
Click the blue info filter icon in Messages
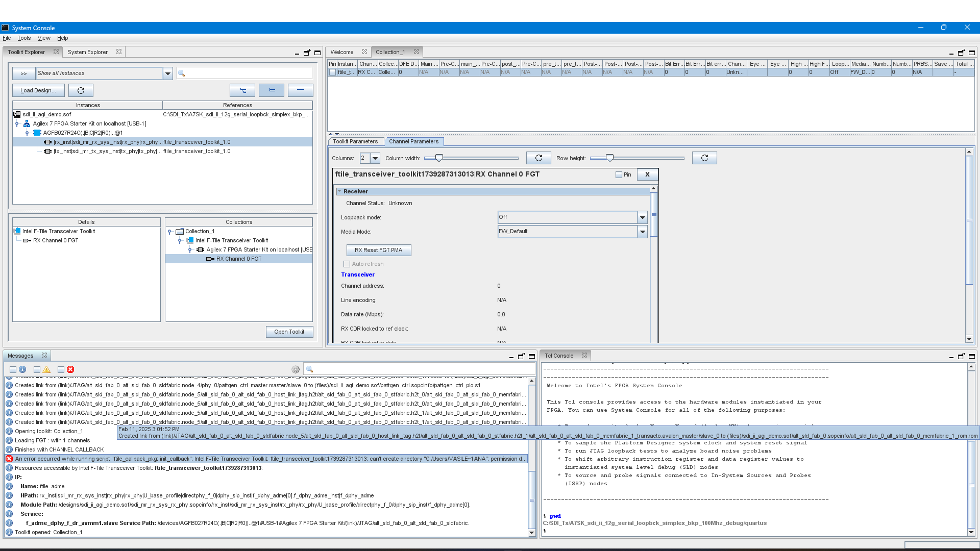22,369
